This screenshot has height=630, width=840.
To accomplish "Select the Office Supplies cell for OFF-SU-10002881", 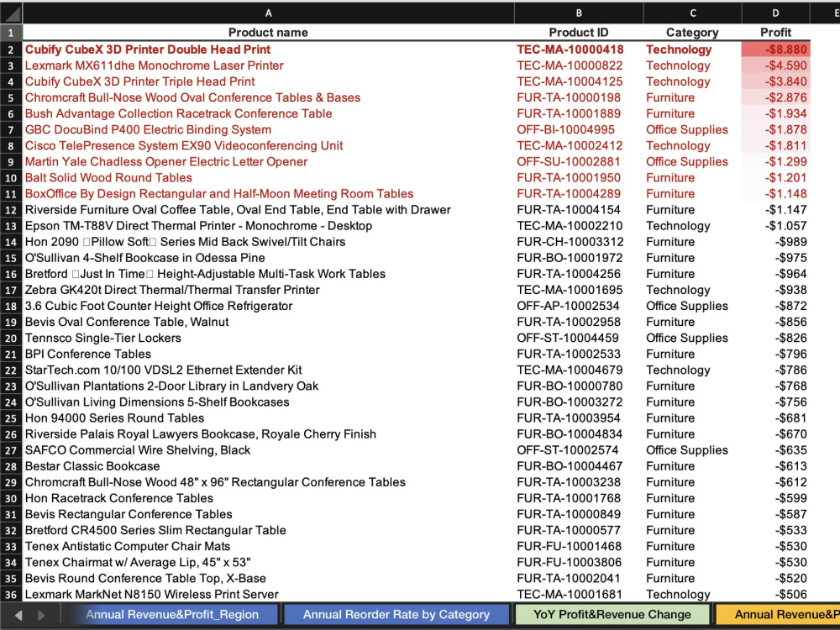I will point(693,162).
